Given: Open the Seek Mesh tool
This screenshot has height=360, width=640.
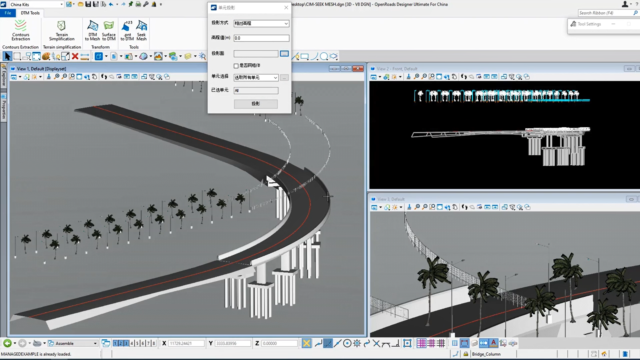Looking at the screenshot, I should point(141,30).
